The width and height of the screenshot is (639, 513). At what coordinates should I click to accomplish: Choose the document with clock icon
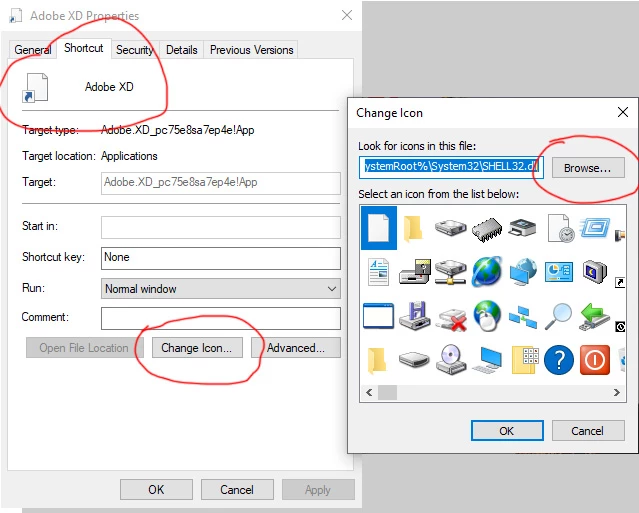[560, 228]
